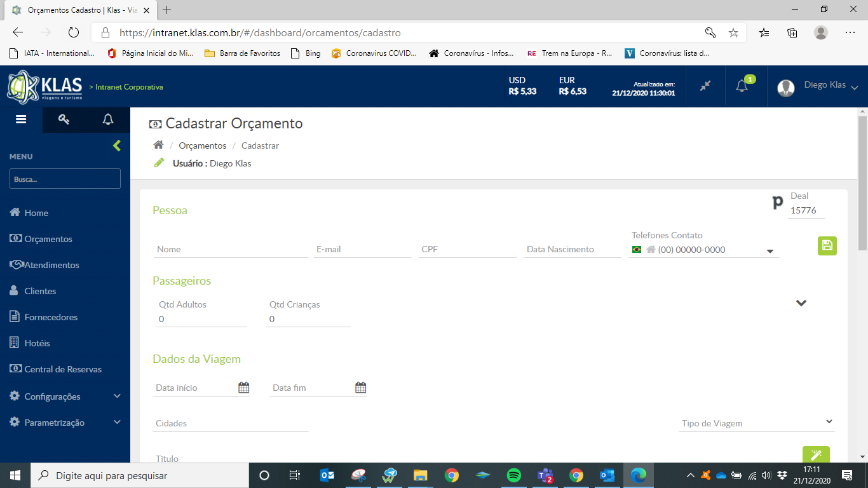The height and width of the screenshot is (488, 868).
Task: Open the IATA - International bookmark
Action: [x=52, y=53]
